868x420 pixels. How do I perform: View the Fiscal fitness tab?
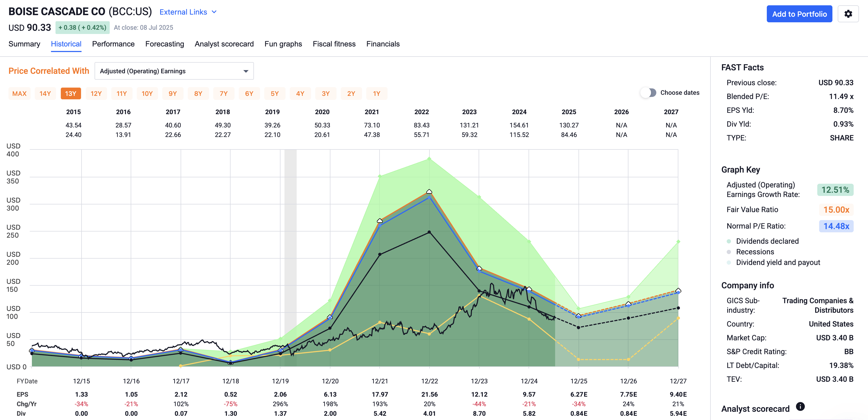click(334, 44)
